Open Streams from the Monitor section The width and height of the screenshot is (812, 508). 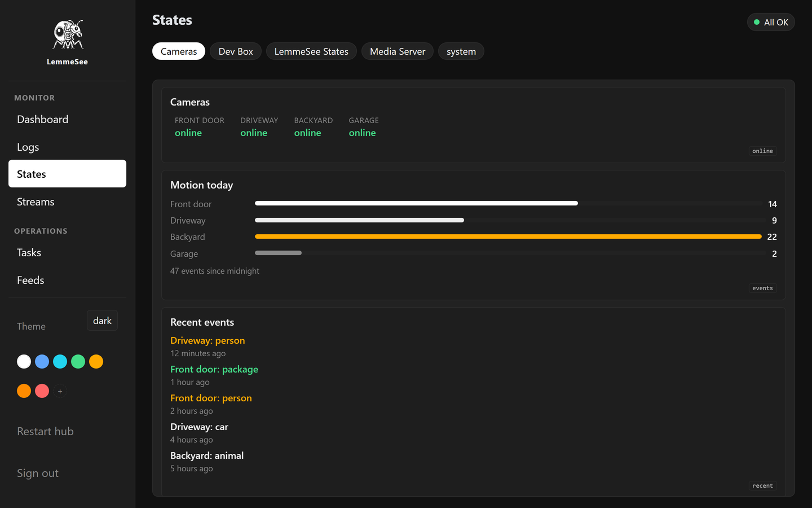click(67, 202)
